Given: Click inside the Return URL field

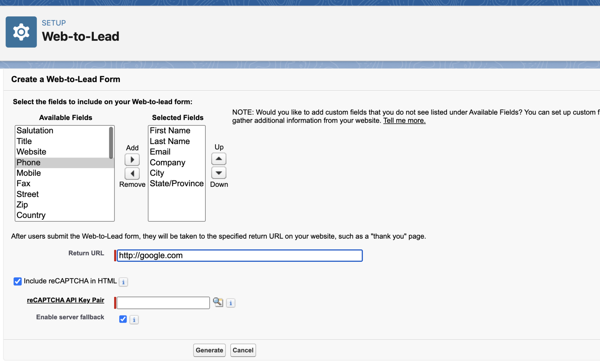Looking at the screenshot, I should tap(239, 255).
